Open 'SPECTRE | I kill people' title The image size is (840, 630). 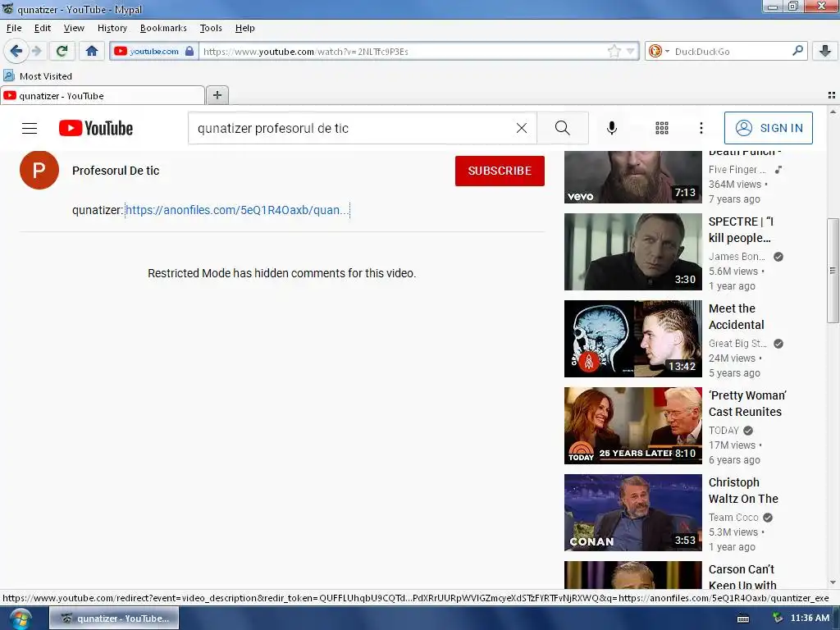(x=741, y=230)
